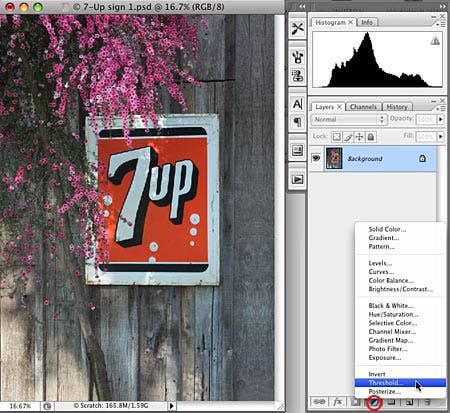This screenshot has height=413, width=450.
Task: Open the Opacity slider arrow
Action: coord(441,119)
